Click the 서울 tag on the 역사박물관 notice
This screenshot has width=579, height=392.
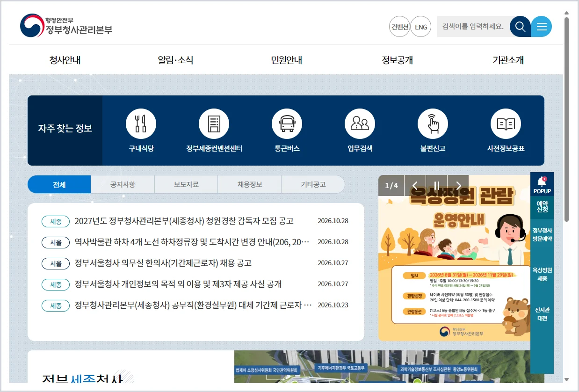(x=56, y=242)
